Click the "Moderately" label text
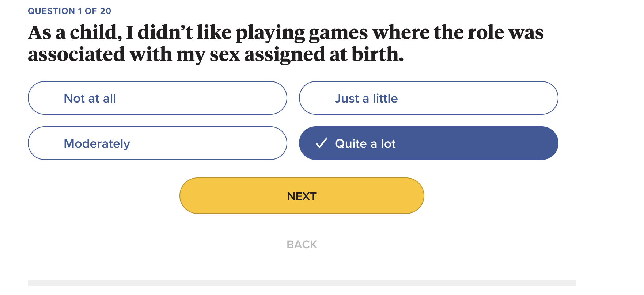The image size is (644, 295). [x=97, y=144]
